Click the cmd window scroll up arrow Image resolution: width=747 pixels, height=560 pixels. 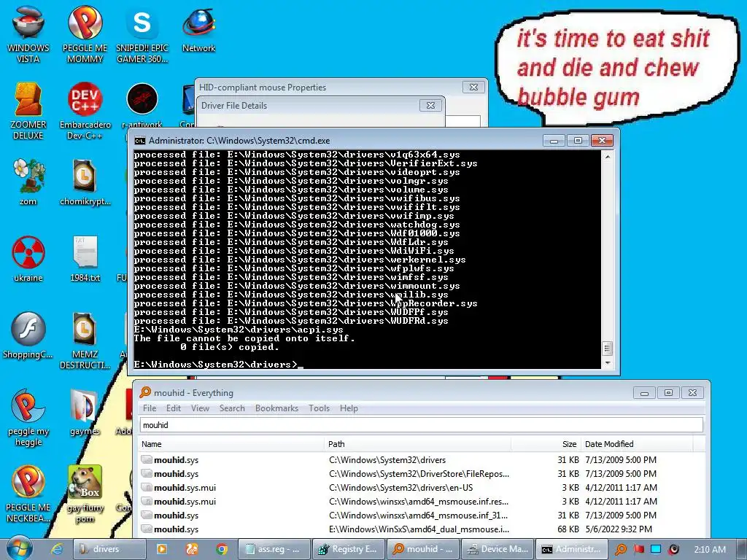[608, 156]
